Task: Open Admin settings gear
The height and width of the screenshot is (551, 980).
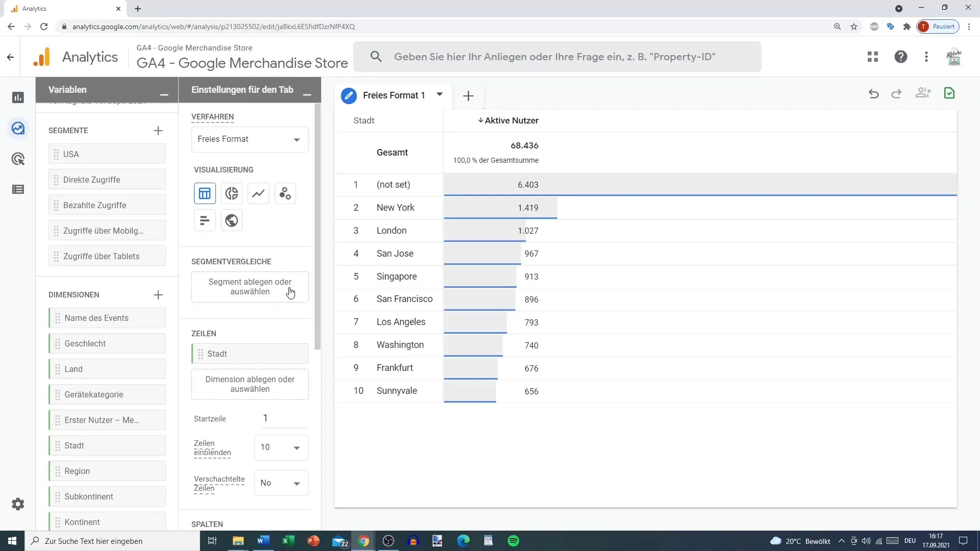Action: tap(18, 505)
